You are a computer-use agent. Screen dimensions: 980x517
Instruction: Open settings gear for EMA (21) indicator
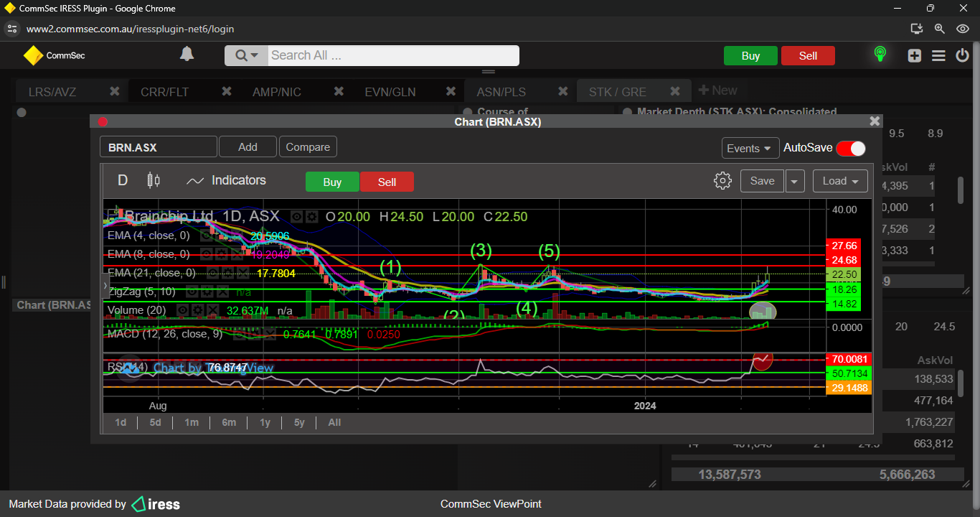point(227,273)
